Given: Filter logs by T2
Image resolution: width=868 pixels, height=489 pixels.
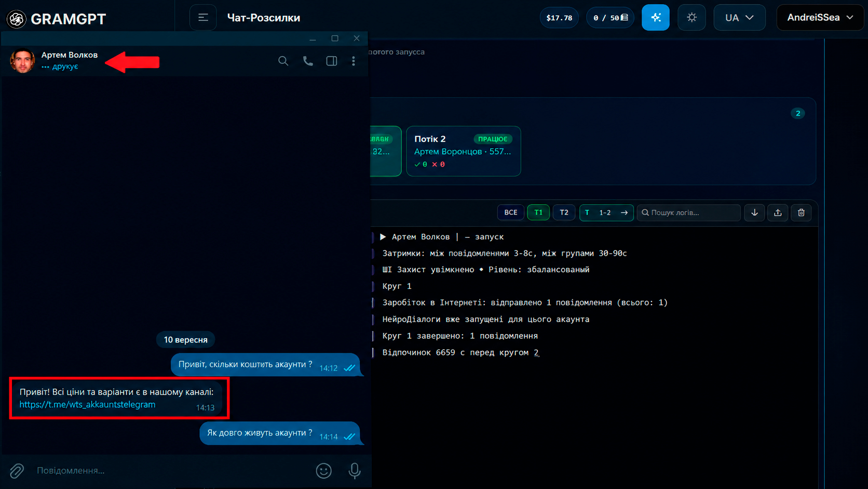Looking at the screenshot, I should (x=564, y=213).
